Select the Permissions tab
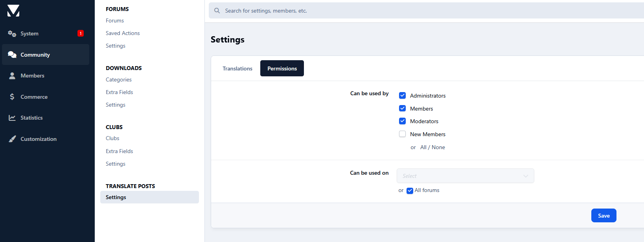The width and height of the screenshot is (644, 242). pos(282,68)
